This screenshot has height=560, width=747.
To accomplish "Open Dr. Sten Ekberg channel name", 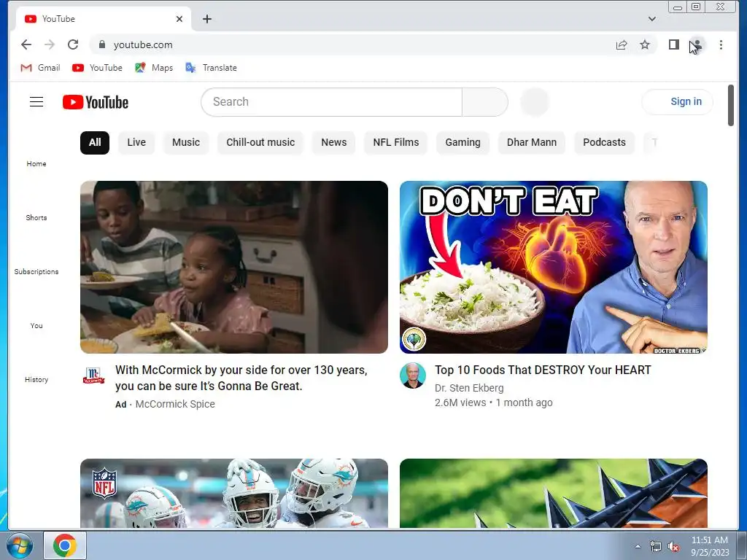I will (469, 388).
